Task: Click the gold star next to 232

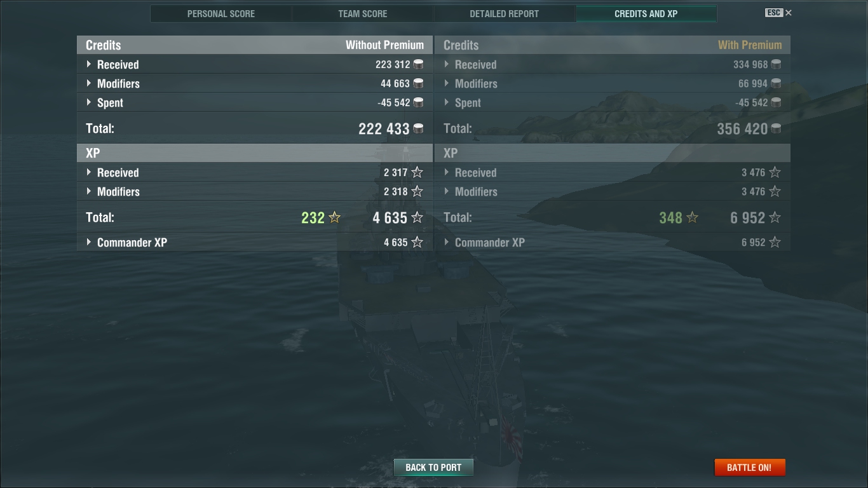Action: pos(335,217)
